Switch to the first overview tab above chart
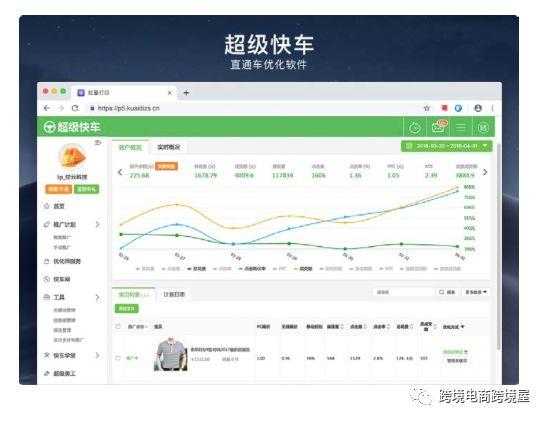 click(x=130, y=147)
